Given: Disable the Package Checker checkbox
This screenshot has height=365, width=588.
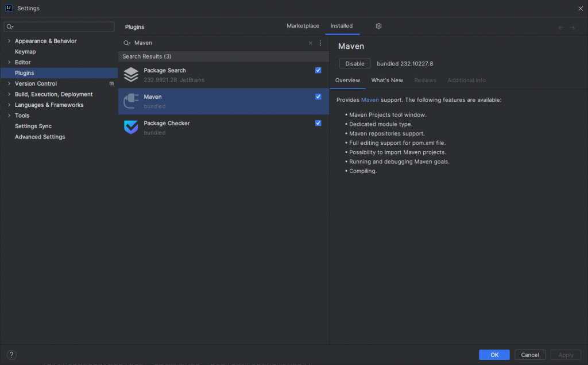Looking at the screenshot, I should [318, 123].
